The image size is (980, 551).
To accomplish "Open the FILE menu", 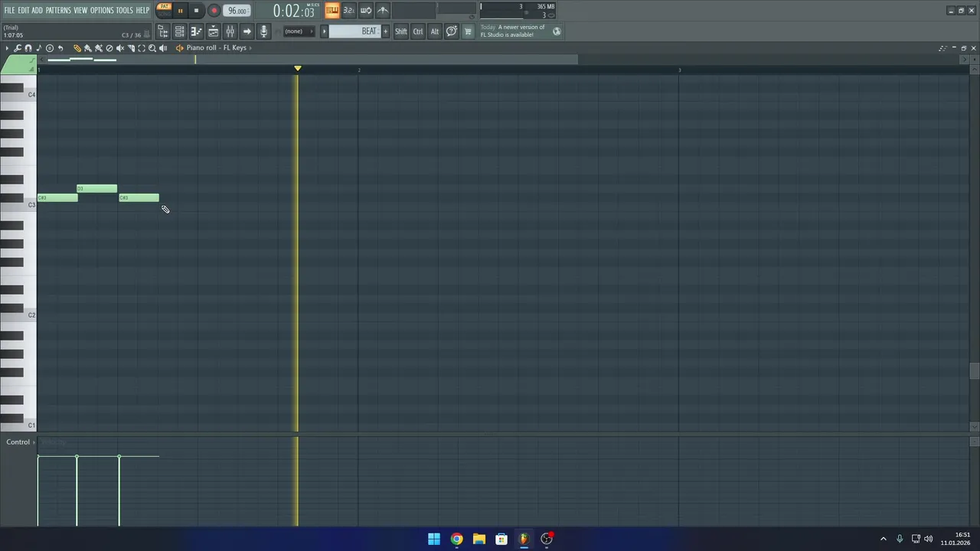I will click(x=9, y=10).
